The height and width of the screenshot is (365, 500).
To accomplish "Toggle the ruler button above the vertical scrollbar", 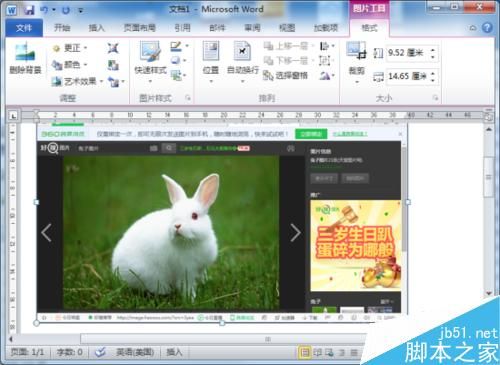I will point(489,117).
